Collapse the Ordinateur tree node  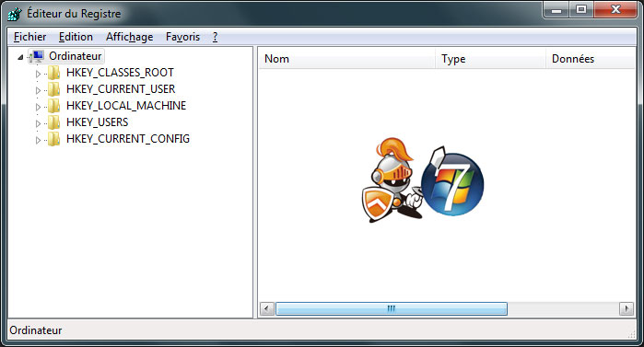(x=20, y=57)
